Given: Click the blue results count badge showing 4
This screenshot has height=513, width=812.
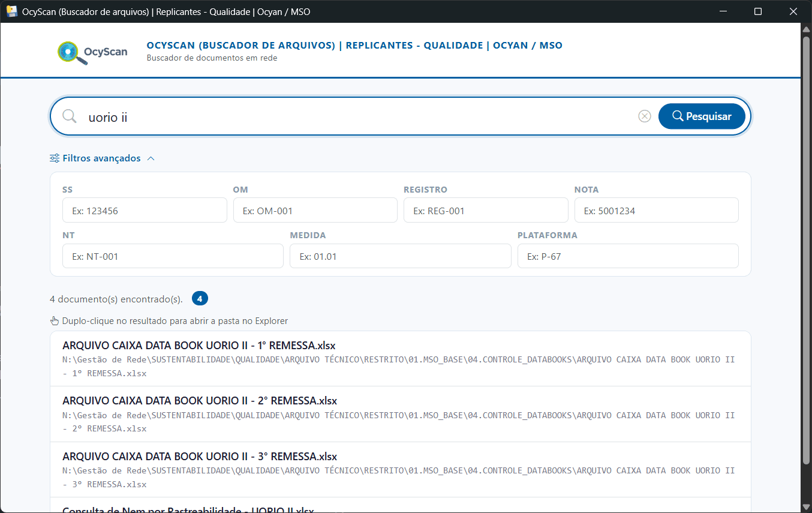Looking at the screenshot, I should [x=200, y=298].
